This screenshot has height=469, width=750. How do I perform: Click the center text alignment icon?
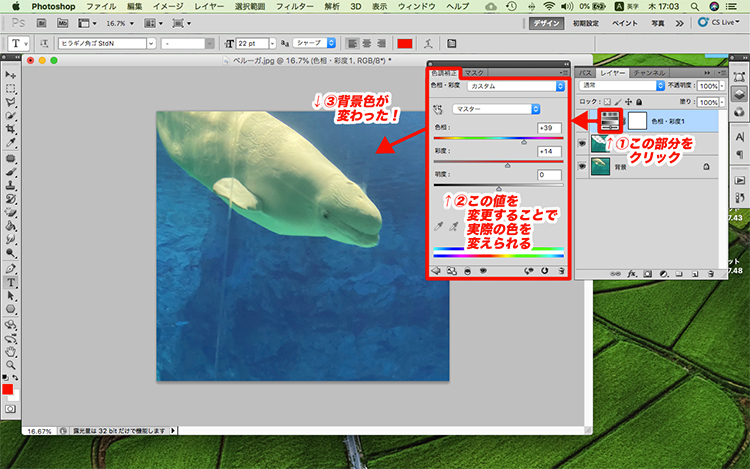368,43
